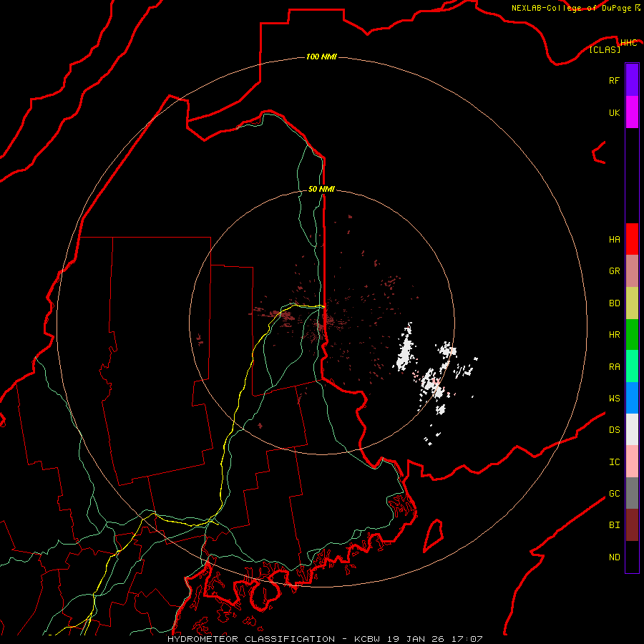Screen dimensions: 644x644
Task: Click the HA red legend color swatch
Action: (x=632, y=239)
